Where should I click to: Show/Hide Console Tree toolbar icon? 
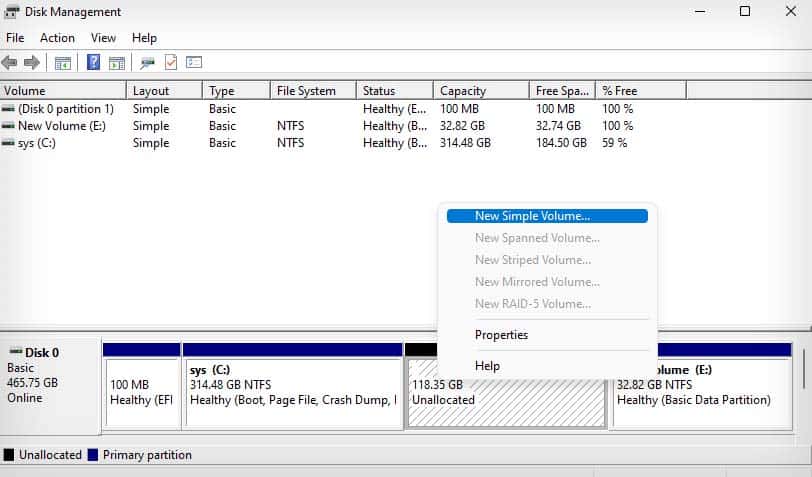click(x=63, y=63)
